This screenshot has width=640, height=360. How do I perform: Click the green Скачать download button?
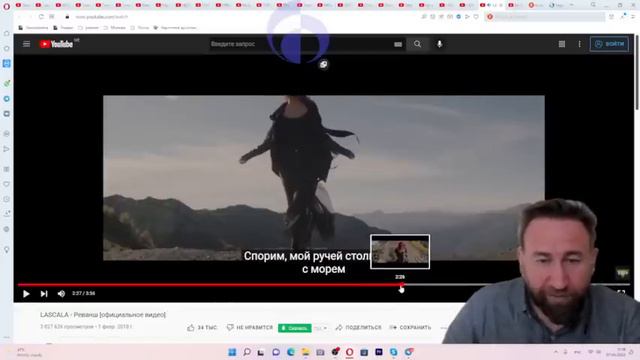[294, 328]
